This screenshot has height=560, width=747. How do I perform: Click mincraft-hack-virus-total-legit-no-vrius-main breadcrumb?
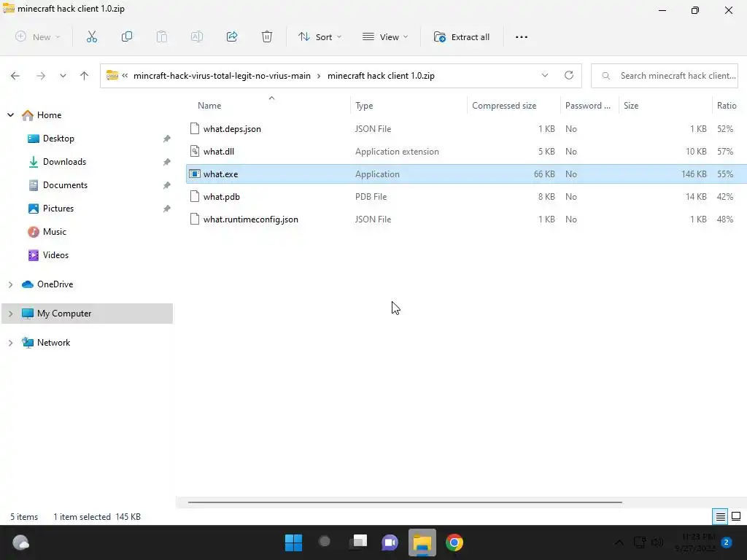[222, 76]
